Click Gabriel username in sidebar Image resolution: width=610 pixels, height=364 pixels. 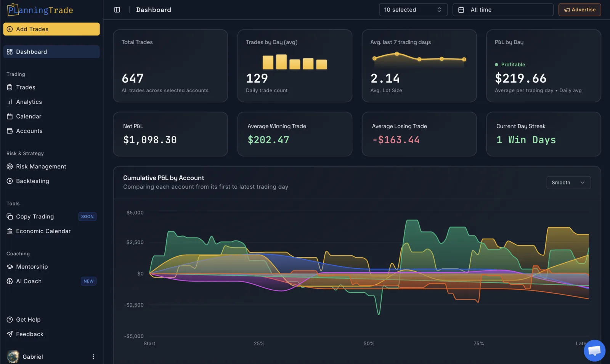tap(33, 357)
